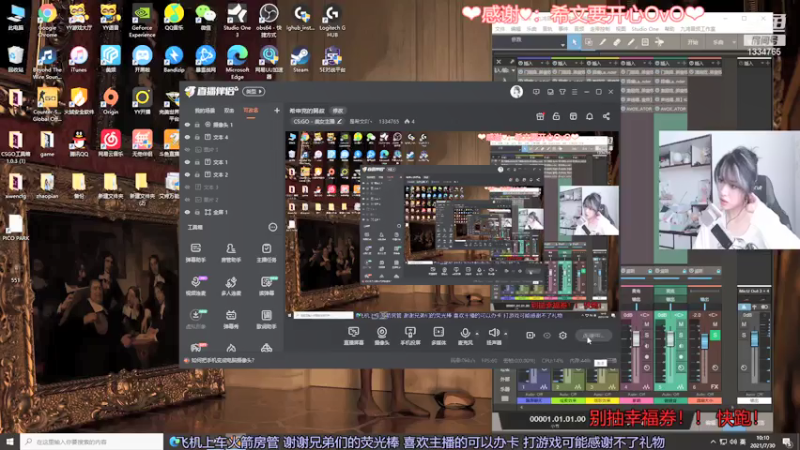The height and width of the screenshot is (450, 800).
Task: Open iTunes desktop shortcut
Action: coord(78,59)
